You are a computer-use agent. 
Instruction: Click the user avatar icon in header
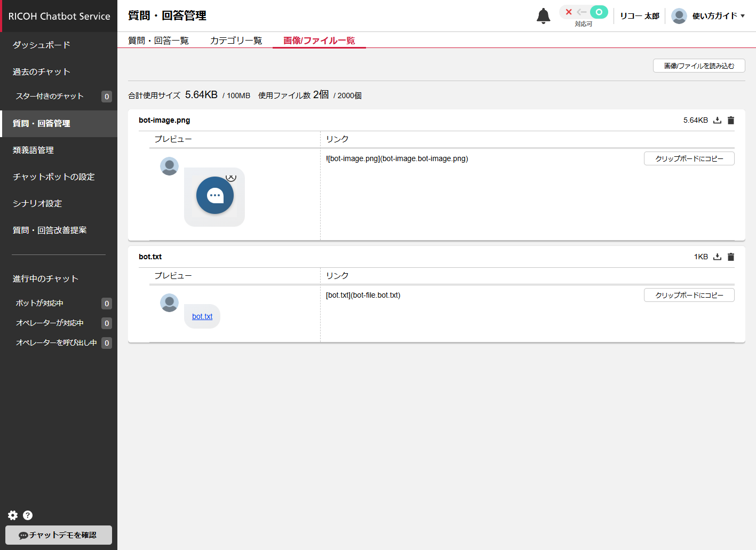679,16
